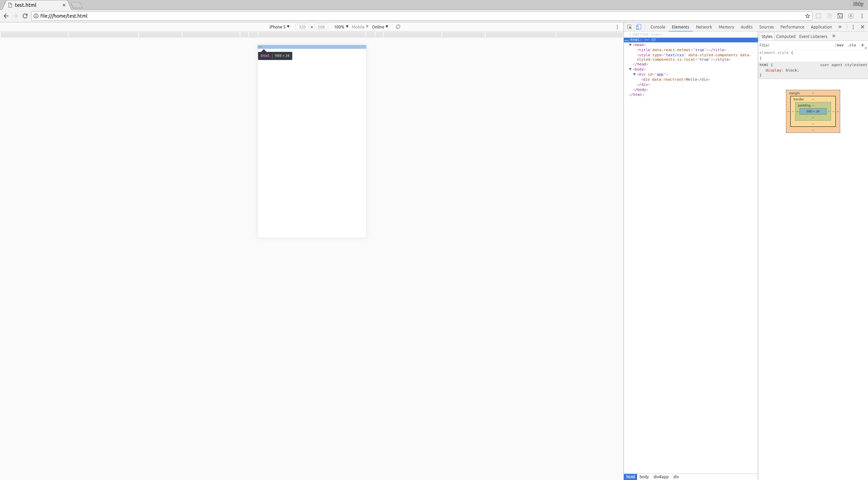868x480 pixels.
Task: Click the viewport width input field
Action: coord(302,27)
